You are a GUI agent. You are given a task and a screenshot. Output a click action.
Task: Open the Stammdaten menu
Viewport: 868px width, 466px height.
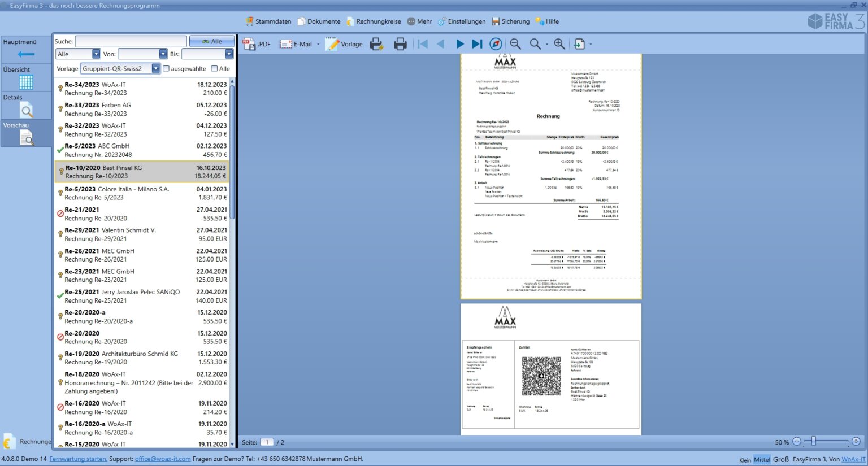[268, 21]
